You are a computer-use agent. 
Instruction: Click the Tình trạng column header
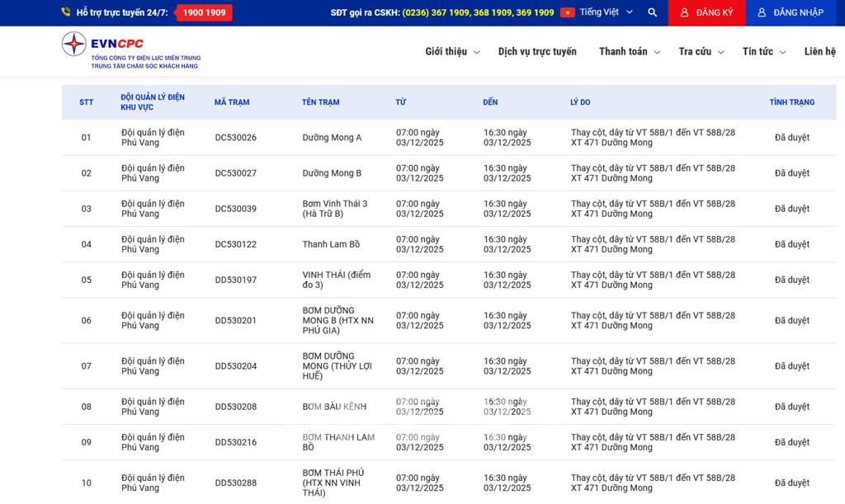point(791,102)
